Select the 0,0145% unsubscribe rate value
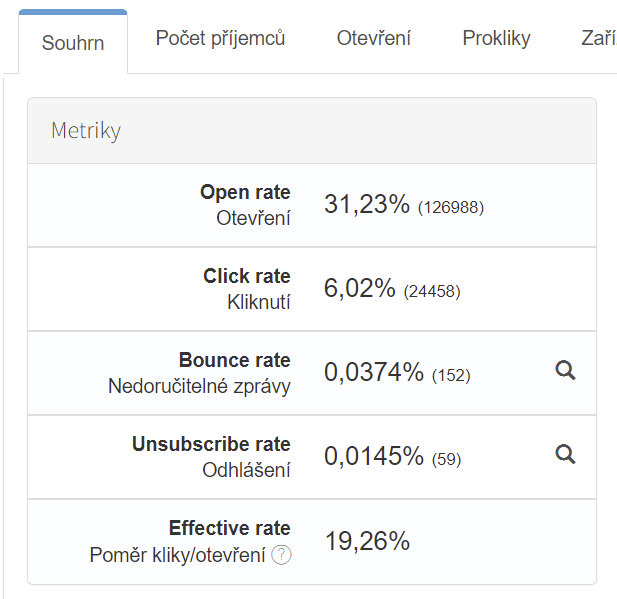This screenshot has width=617, height=599. click(x=374, y=457)
